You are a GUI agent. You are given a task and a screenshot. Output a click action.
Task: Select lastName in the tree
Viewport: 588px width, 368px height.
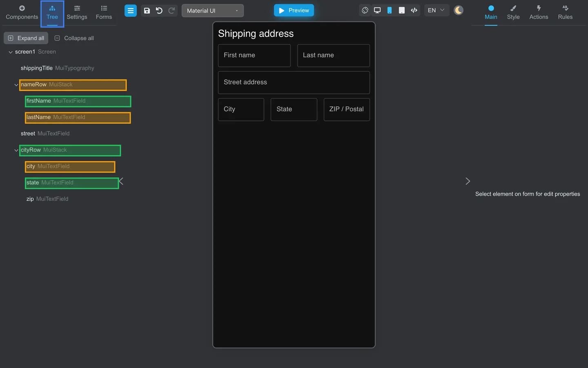(78, 117)
